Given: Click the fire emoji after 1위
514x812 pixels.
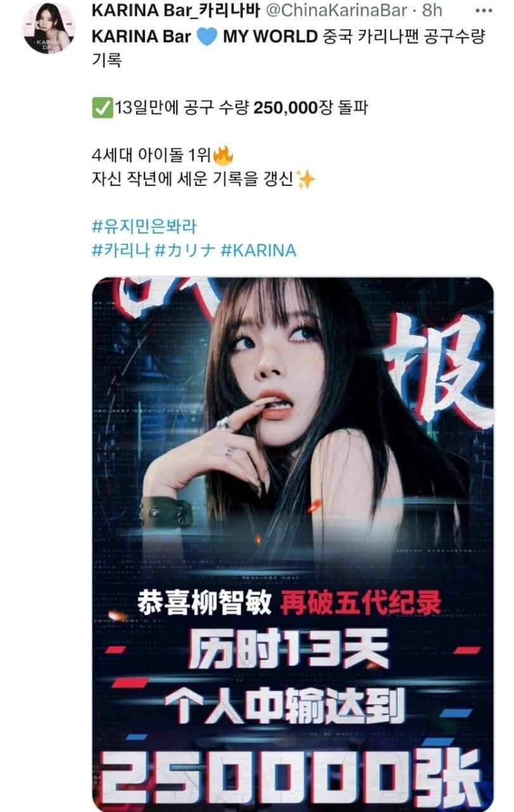Looking at the screenshot, I should pos(222,154).
